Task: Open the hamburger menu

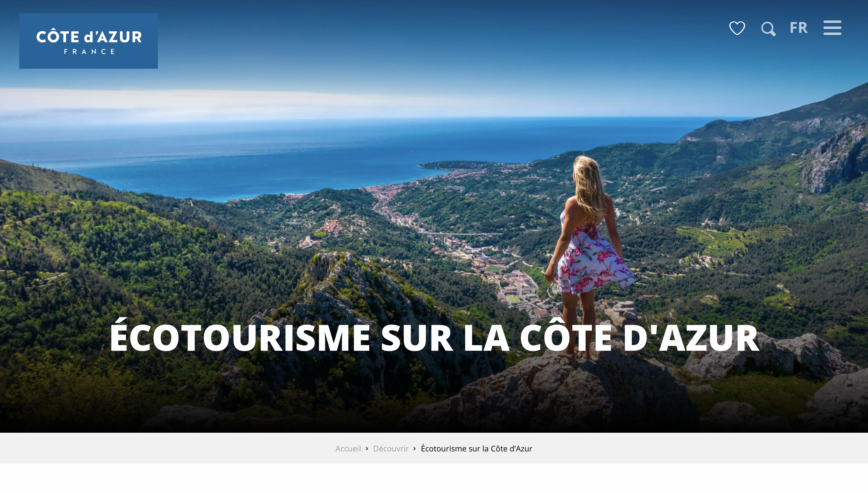Action: pyautogui.click(x=832, y=28)
